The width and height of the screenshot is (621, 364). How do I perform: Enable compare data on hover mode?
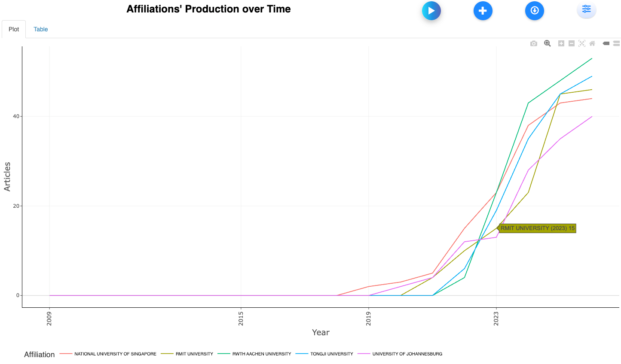616,43
